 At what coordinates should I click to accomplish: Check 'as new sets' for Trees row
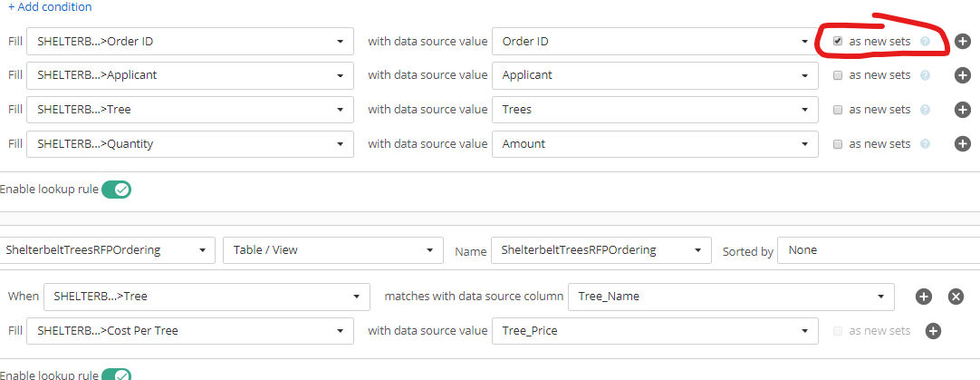click(838, 110)
